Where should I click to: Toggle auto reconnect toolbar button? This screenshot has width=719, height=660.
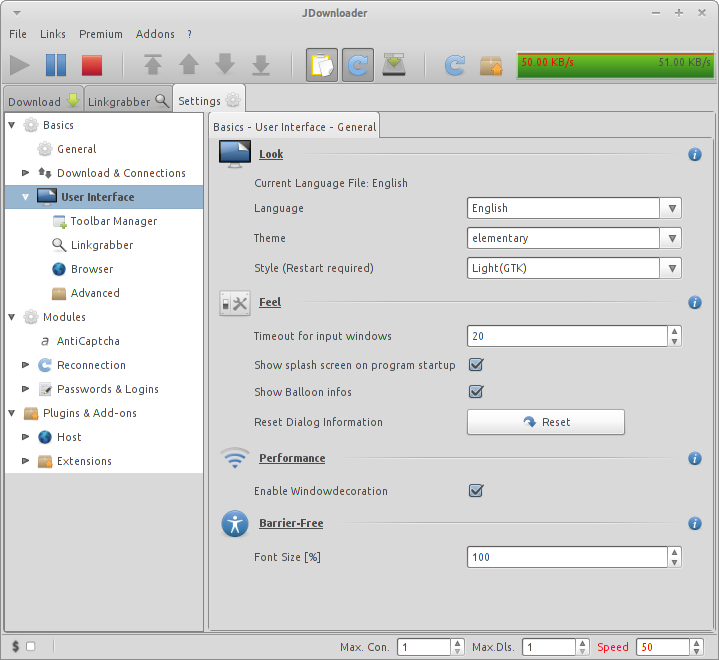358,65
